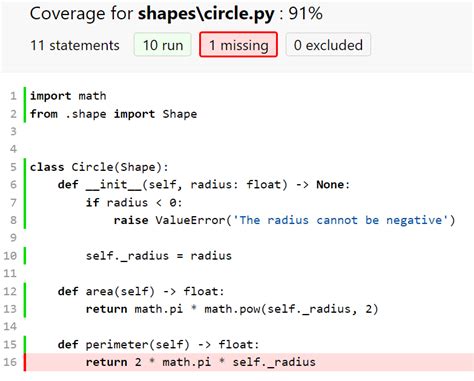Select line number 2 in gutter
474x381 pixels.
coord(13,114)
